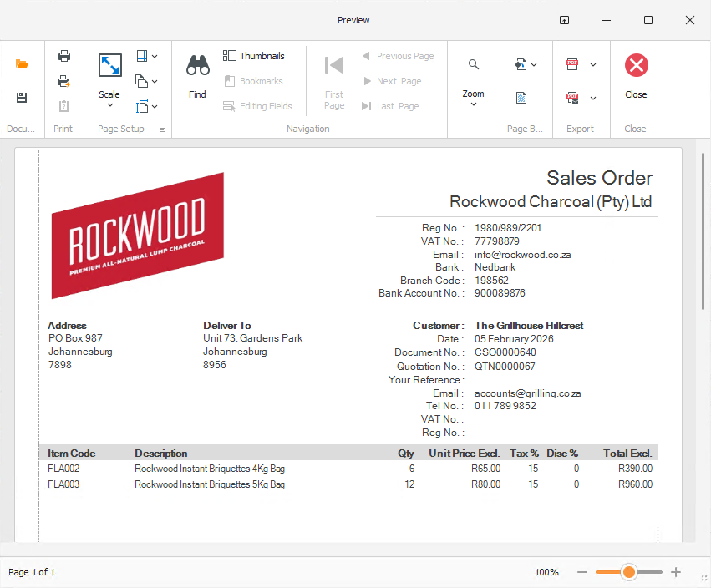The height and width of the screenshot is (588, 711).
Task: Open a document with the folder icon
Action: (22, 64)
